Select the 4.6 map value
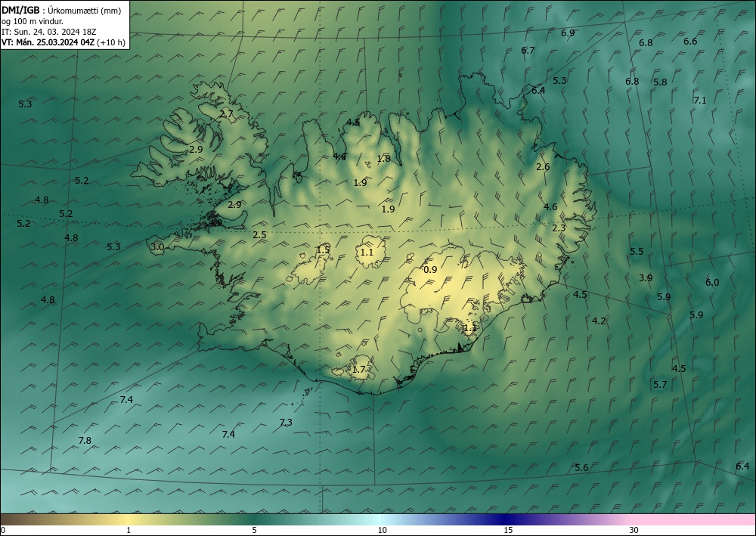 pyautogui.click(x=550, y=207)
